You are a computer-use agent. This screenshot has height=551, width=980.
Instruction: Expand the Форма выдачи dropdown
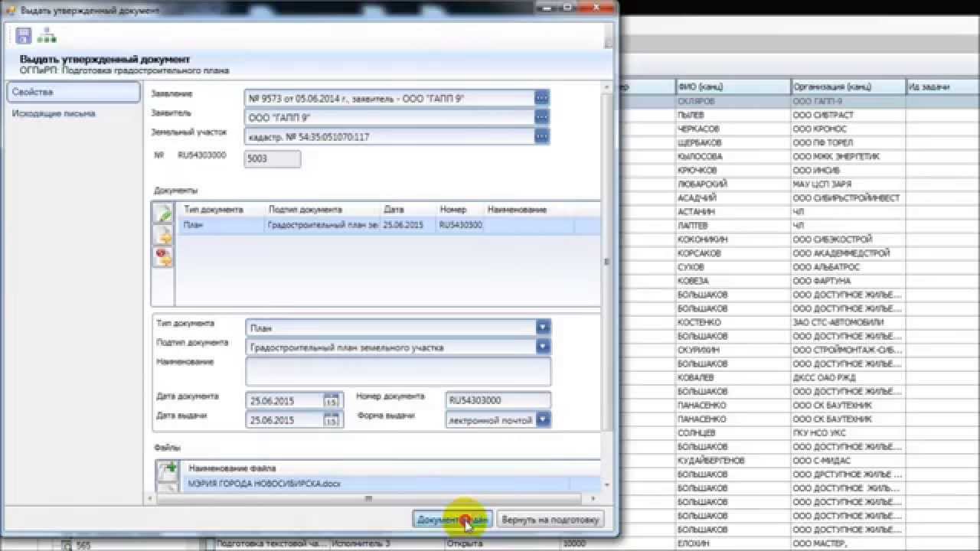point(543,419)
